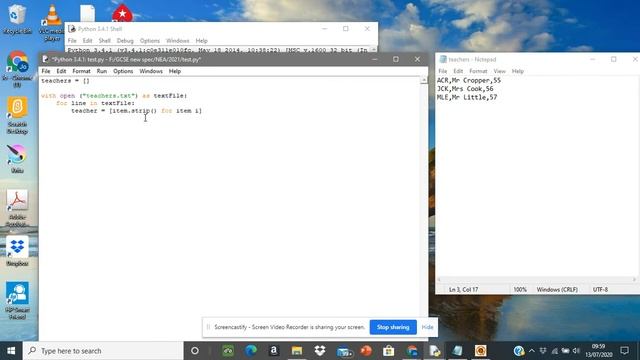
Task: Open the volume tray icon
Action: (576, 351)
